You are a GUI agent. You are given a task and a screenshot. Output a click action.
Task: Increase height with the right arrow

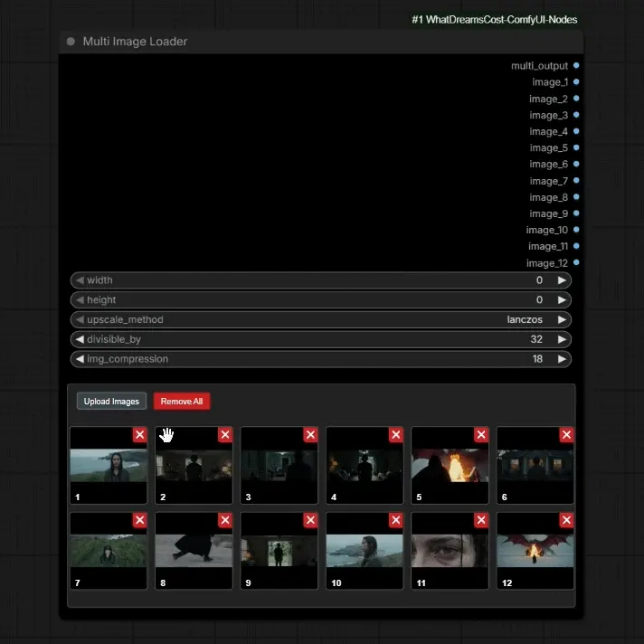pos(562,299)
